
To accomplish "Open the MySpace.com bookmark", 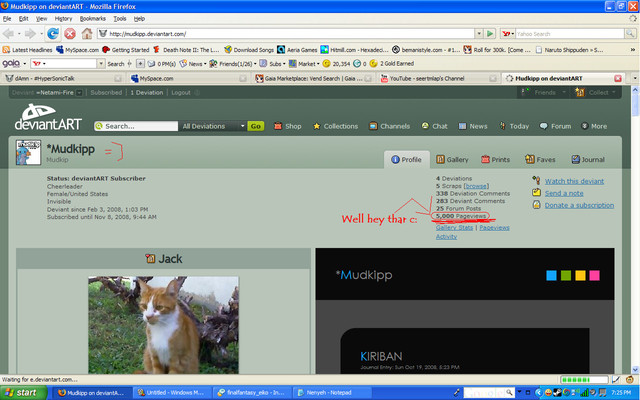I will click(x=78, y=50).
